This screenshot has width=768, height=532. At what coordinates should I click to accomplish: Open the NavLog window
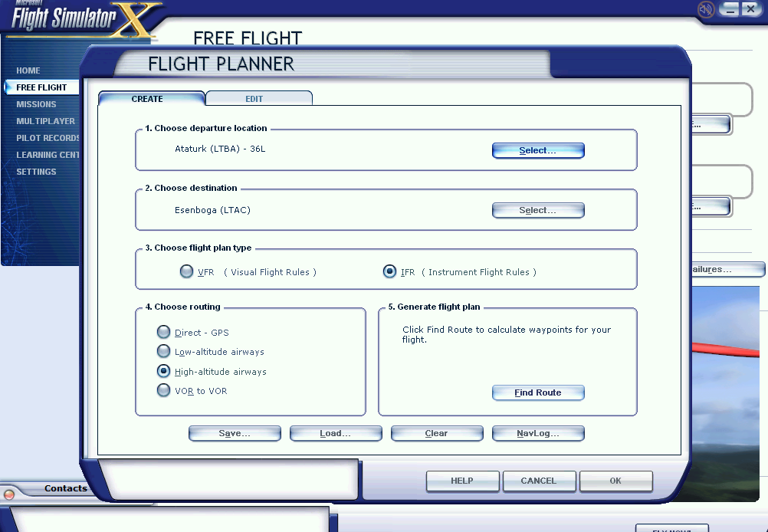[x=538, y=433]
